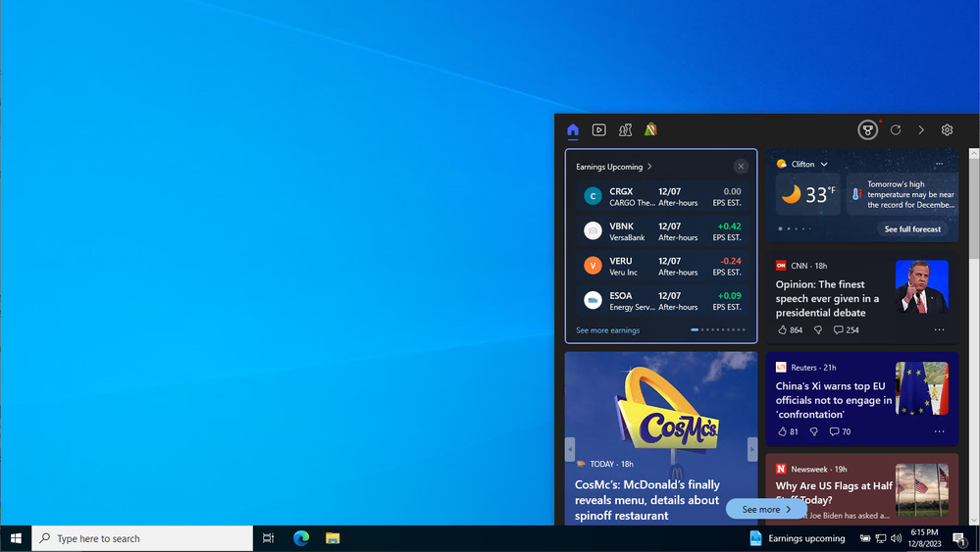Click the expand feed arrow icon
980x552 pixels.
[x=921, y=129]
